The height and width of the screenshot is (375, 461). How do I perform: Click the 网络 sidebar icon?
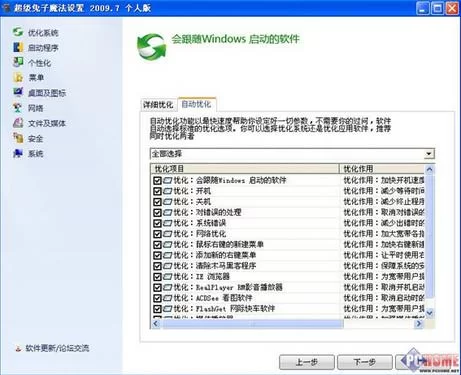[x=18, y=108]
